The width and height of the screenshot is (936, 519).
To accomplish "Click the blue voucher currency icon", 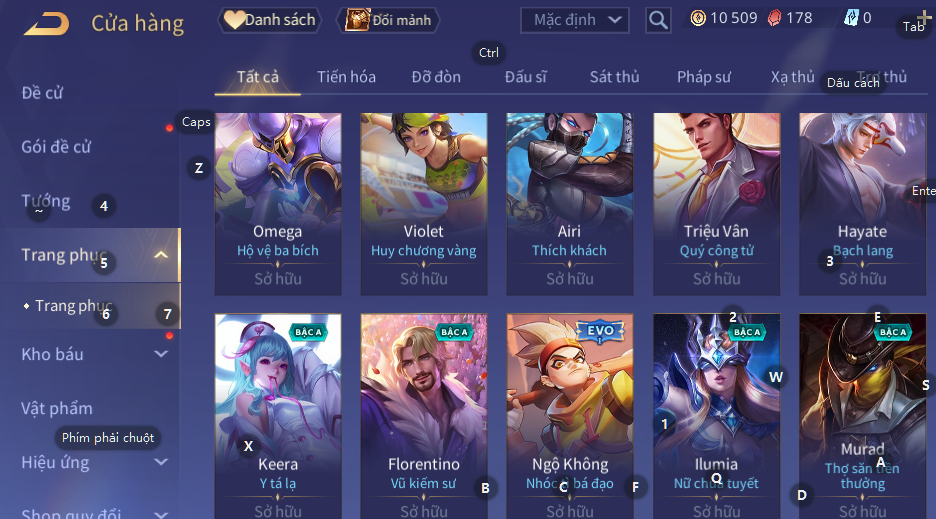I will [851, 19].
